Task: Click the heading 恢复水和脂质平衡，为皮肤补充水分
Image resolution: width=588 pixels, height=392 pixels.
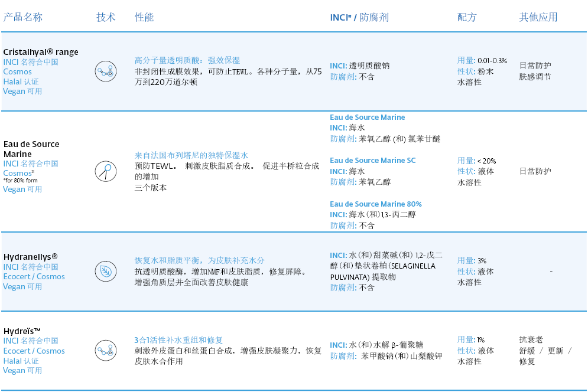Action: click(200, 260)
